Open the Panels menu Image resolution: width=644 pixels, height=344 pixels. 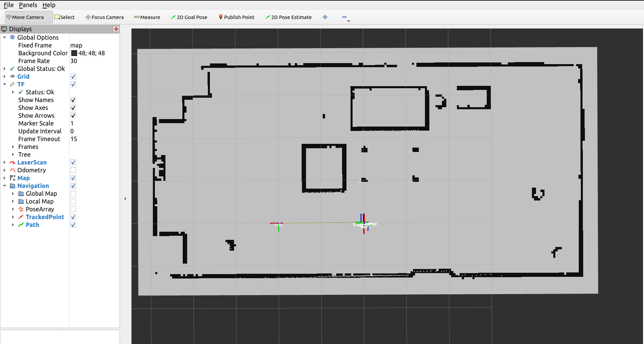coord(28,5)
